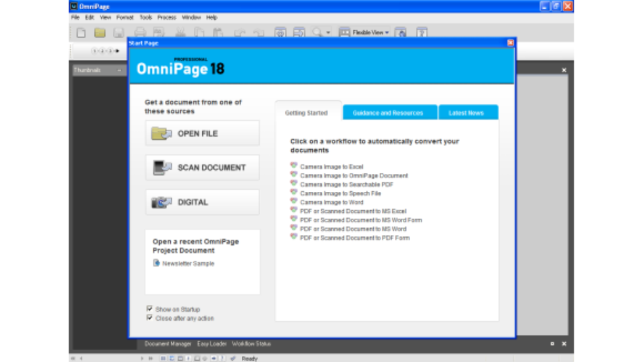Switch to the Workflow Status tab

[251, 344]
